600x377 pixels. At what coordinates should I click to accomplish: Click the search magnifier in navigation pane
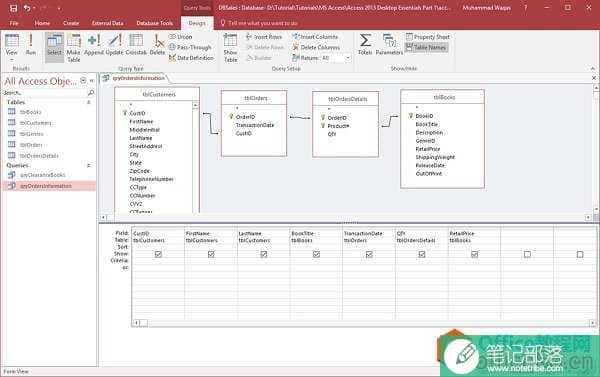(x=91, y=93)
